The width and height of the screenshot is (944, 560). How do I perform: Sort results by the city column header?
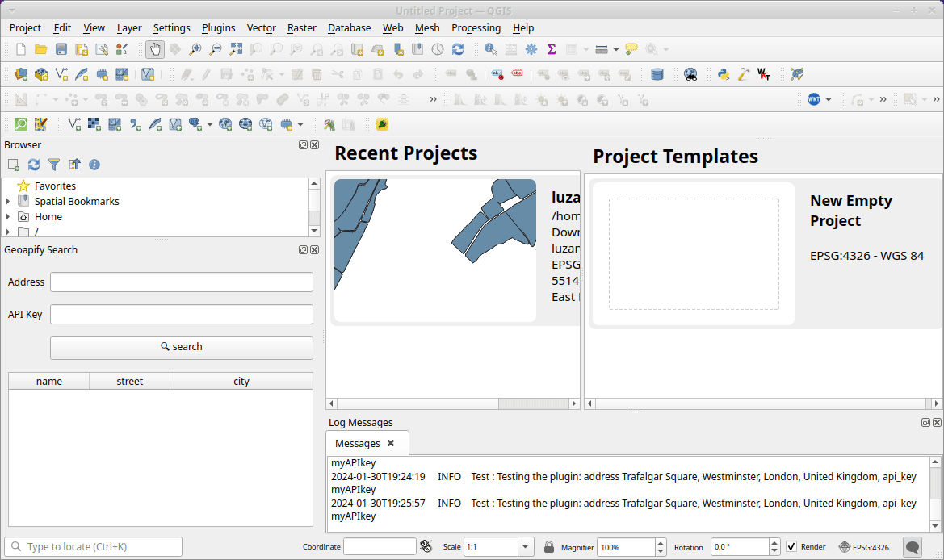[x=241, y=382]
